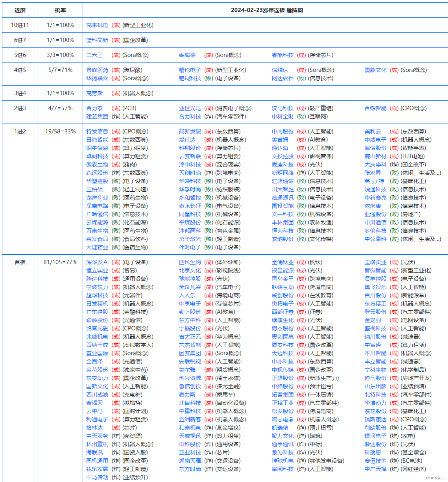Select the 中马传动 link
Image resolution: width=448 pixels, height=482 pixels.
tap(97, 477)
